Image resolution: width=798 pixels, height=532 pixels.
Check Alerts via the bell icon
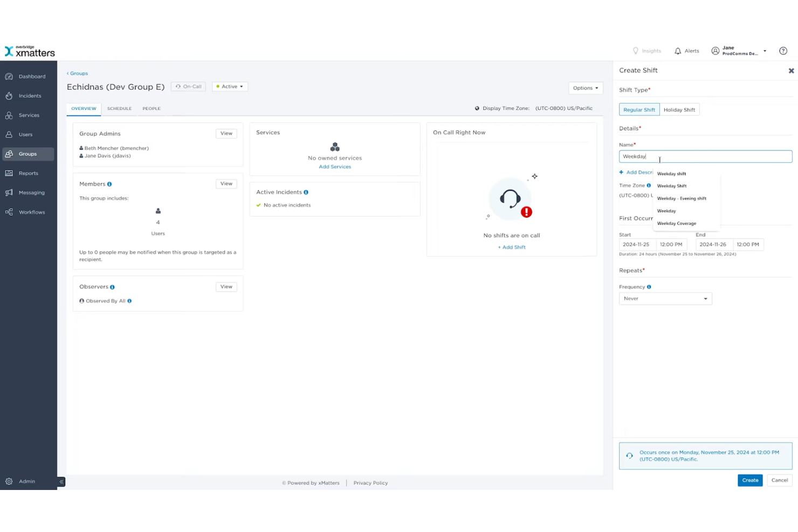click(x=686, y=50)
